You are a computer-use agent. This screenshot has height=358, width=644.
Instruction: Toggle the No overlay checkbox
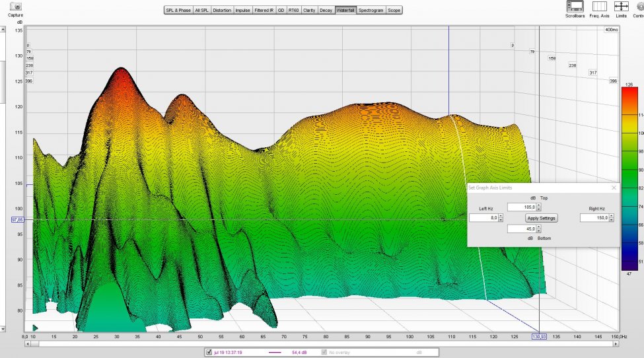point(324,352)
